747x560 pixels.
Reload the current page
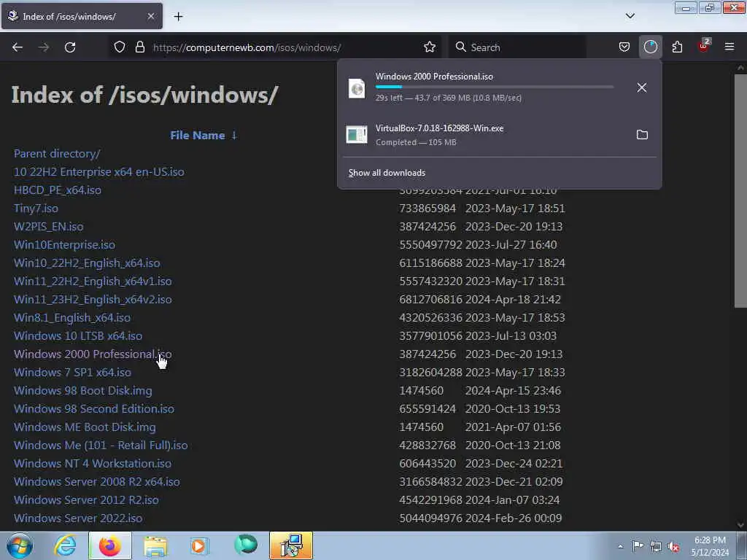[x=70, y=47]
